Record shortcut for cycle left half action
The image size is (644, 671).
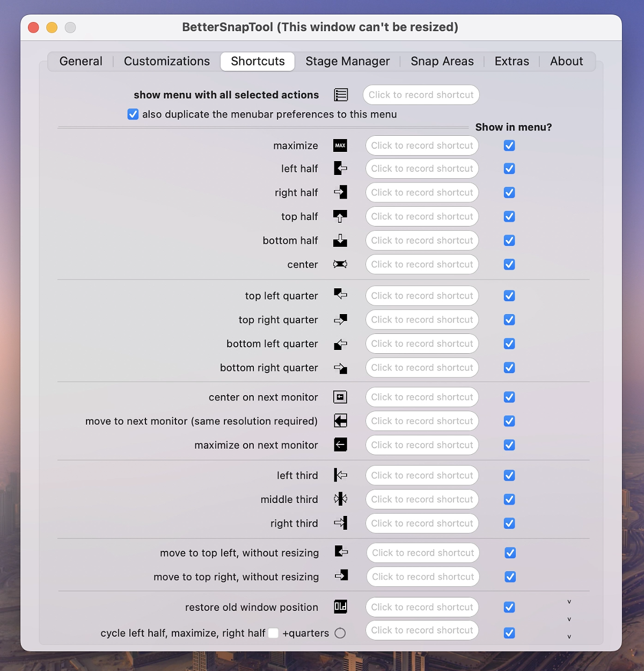(x=422, y=630)
